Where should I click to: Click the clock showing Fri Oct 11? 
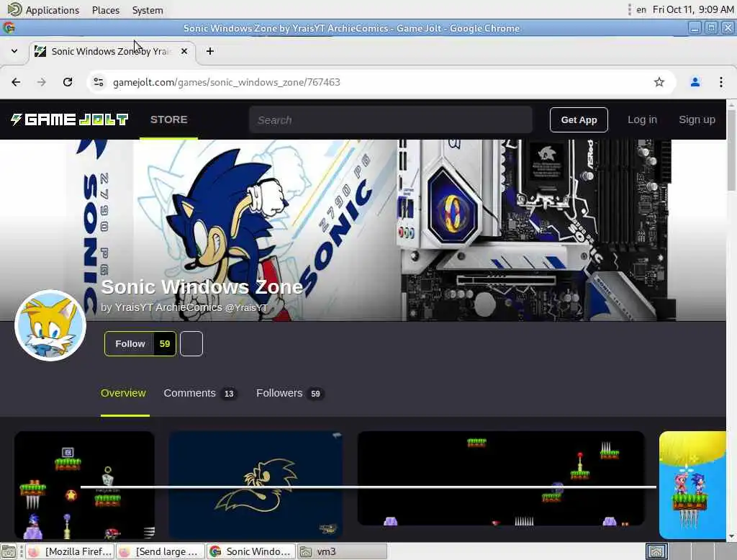693,10
